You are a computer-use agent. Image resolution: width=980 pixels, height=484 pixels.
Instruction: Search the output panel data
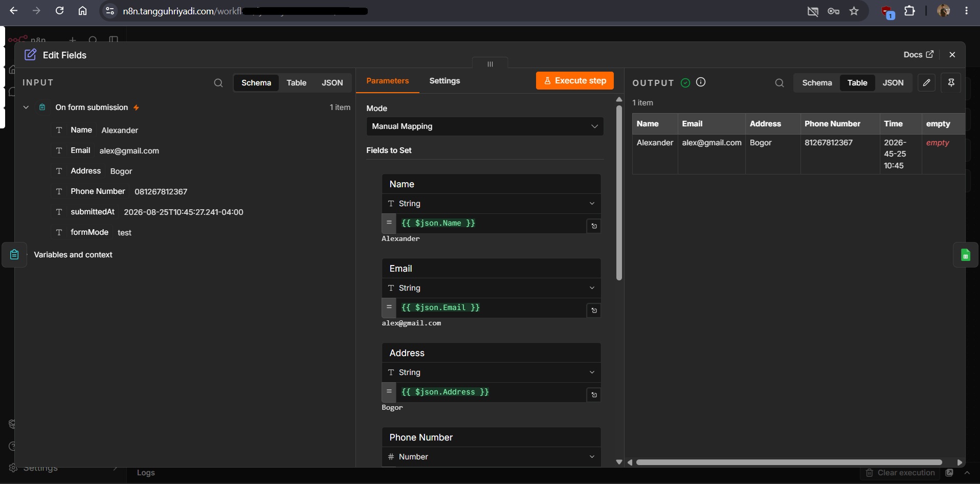779,83
